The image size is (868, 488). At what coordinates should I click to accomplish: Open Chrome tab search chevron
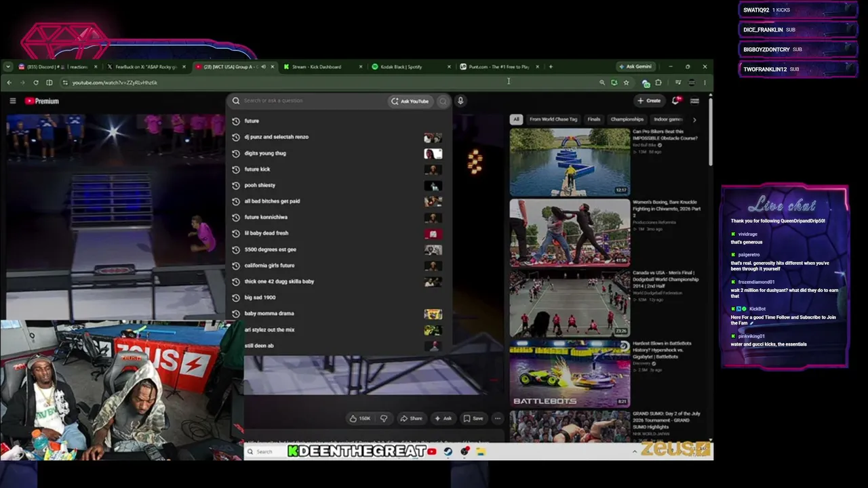[x=7, y=67]
